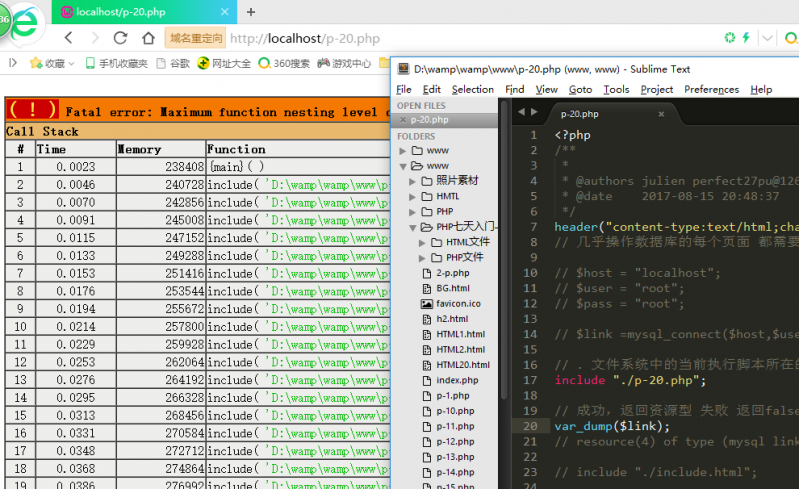This screenshot has width=799, height=489.
Task: Click the green lightning speed icon
Action: click(x=745, y=38)
